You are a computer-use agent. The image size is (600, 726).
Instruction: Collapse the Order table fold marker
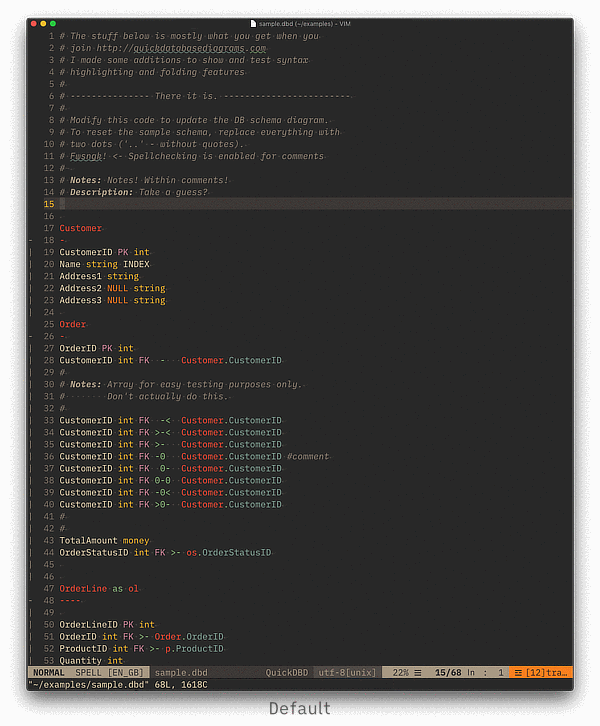pos(31,337)
